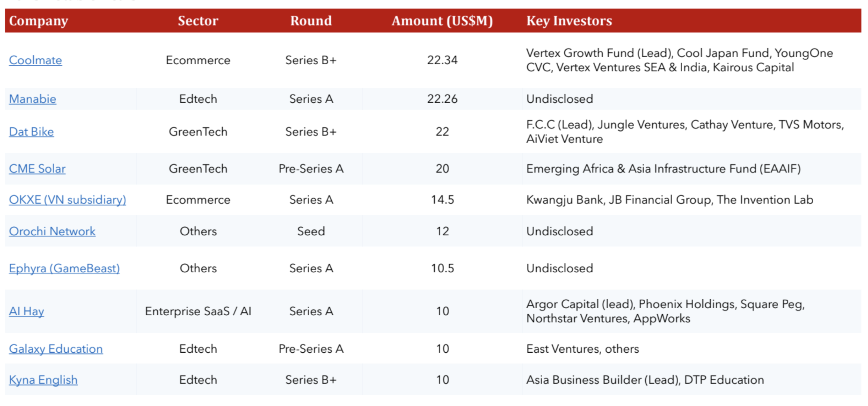Click the Dat Bike link
Screen dimensions: 868x406
click(x=31, y=132)
